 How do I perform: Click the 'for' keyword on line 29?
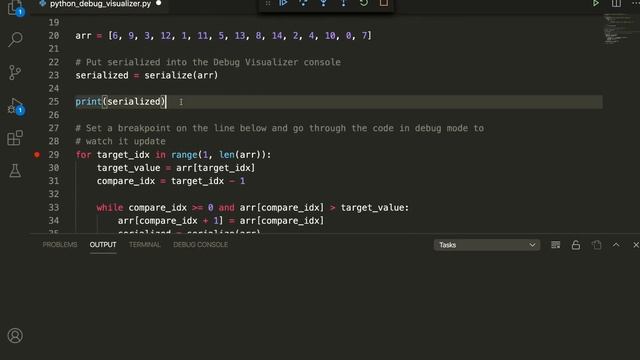[x=83, y=155]
